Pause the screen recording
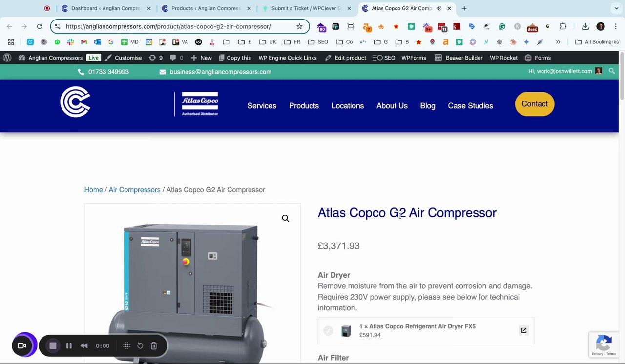This screenshot has height=364, width=625. click(69, 345)
